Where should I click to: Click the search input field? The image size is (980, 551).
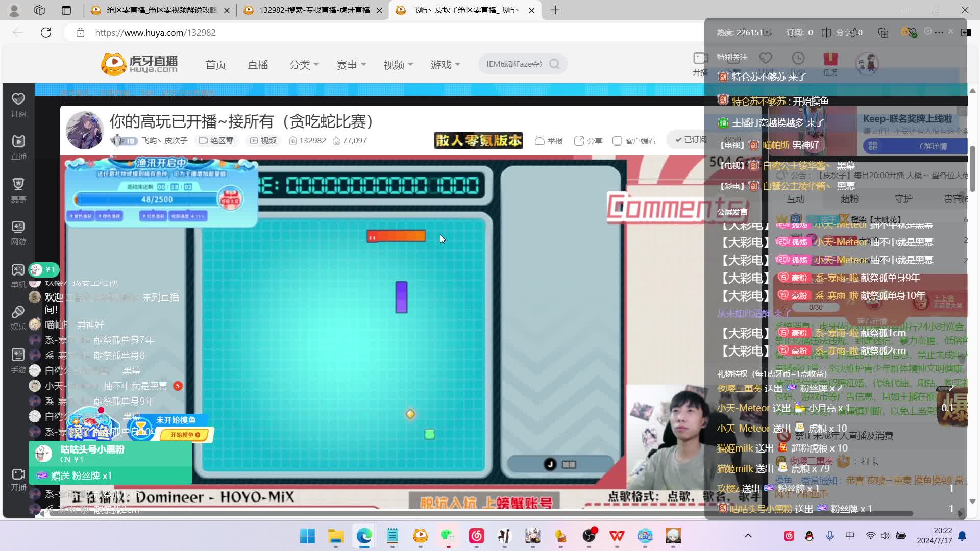(513, 64)
